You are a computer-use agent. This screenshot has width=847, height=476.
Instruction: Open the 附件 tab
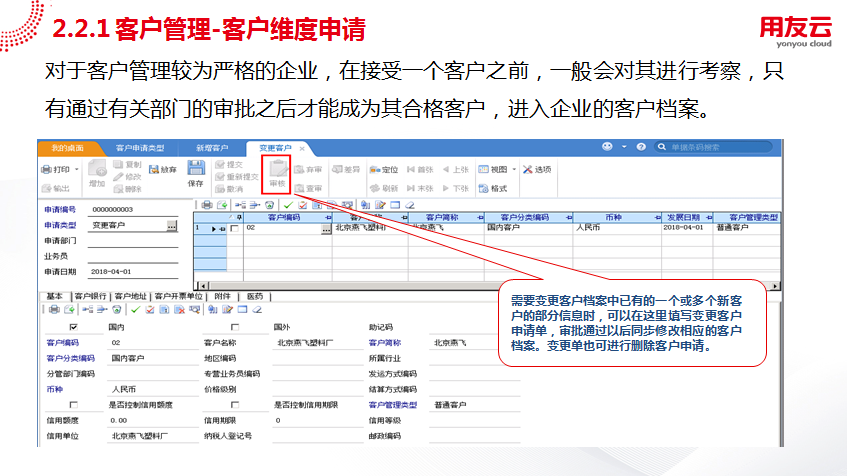[222, 296]
